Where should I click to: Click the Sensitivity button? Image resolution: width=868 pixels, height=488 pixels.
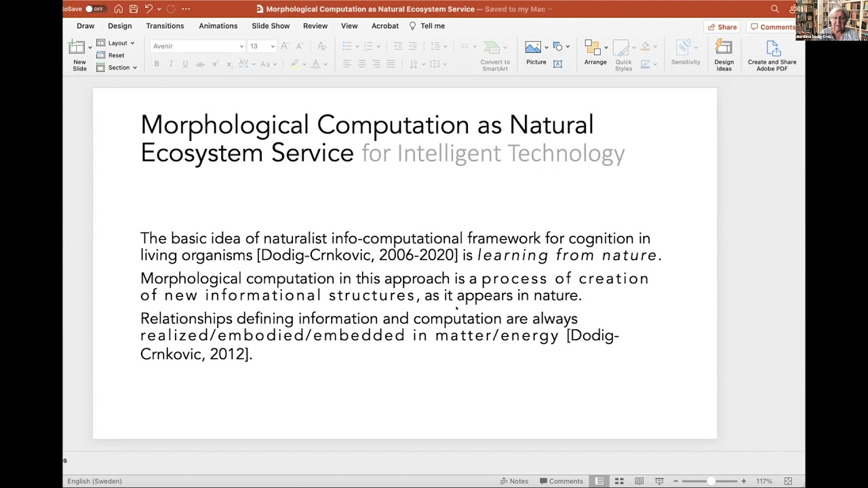(686, 54)
